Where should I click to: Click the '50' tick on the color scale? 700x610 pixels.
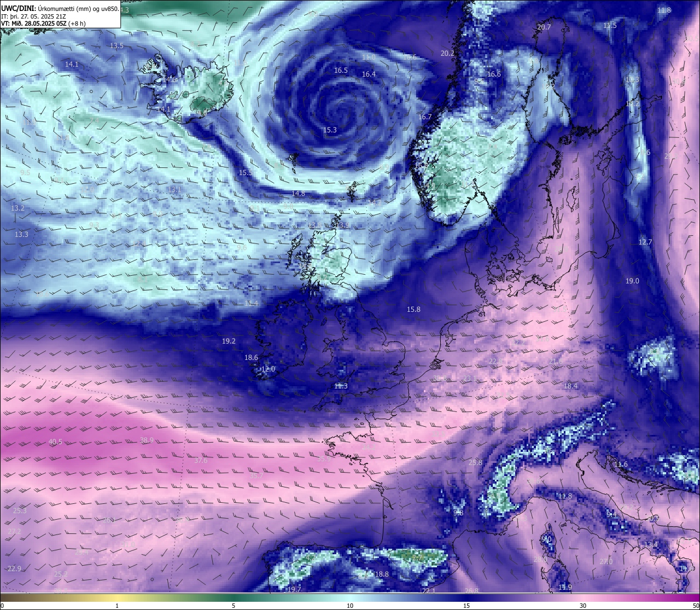coord(696,606)
